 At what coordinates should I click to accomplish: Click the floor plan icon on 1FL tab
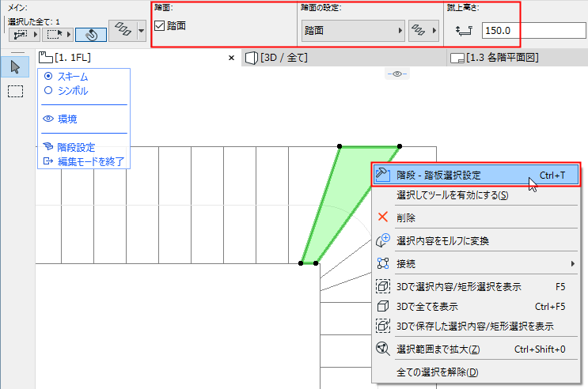46,58
